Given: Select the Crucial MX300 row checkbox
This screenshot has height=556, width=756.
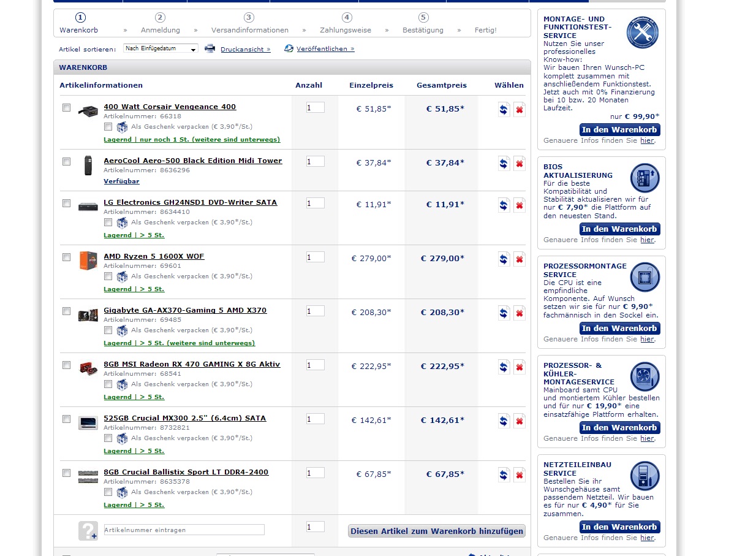Looking at the screenshot, I should point(66,419).
